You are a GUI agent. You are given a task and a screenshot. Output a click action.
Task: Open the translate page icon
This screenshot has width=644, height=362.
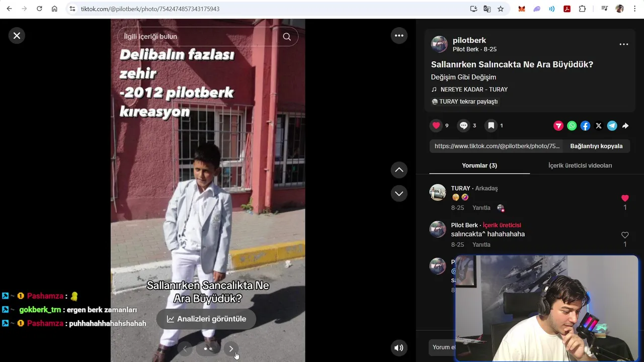click(x=487, y=9)
